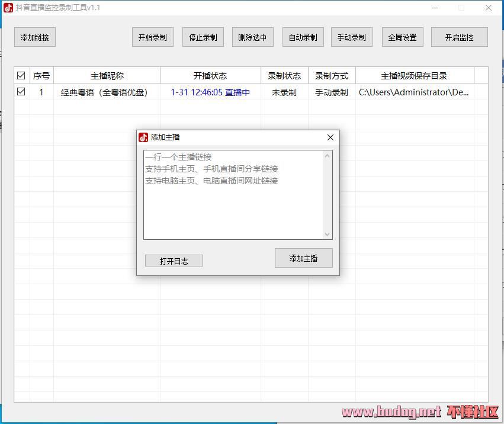Screen dimensions: 504x424
Task: Delete selected rows with 删除选中
Action: (253, 37)
